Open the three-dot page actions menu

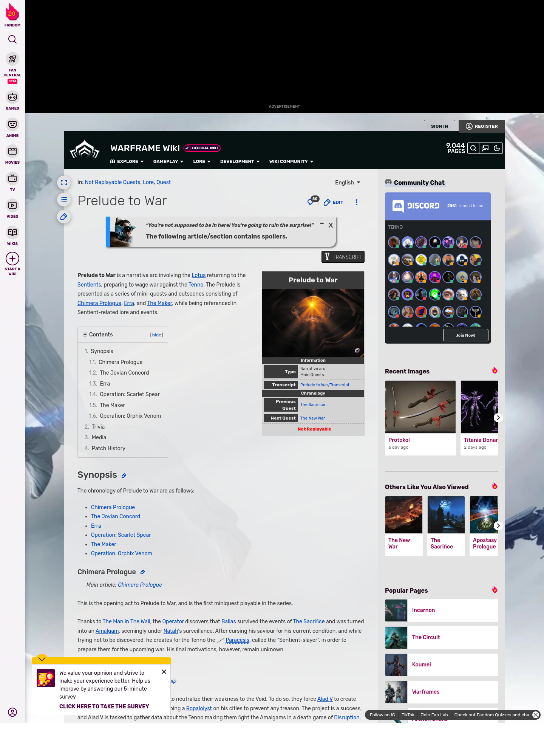(x=357, y=202)
